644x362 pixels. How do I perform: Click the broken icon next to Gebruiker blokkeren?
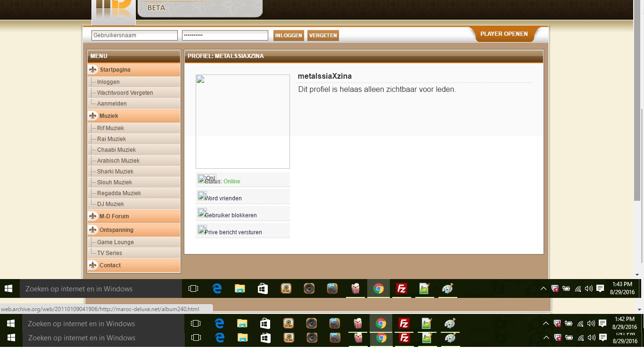click(x=202, y=213)
